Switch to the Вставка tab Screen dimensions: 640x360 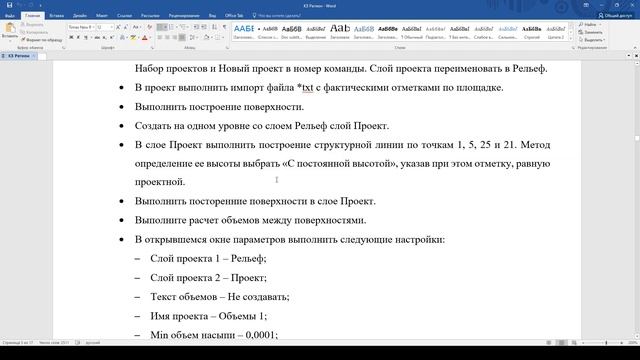click(x=56, y=16)
